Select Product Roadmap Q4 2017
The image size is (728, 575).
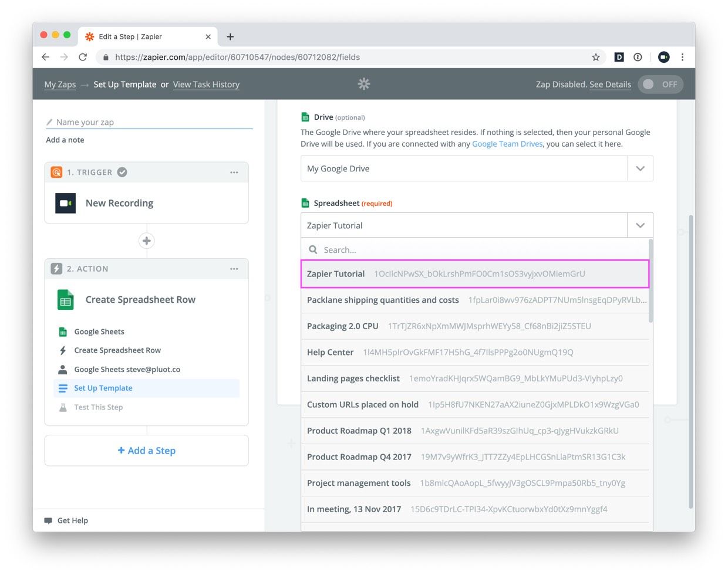pos(475,457)
